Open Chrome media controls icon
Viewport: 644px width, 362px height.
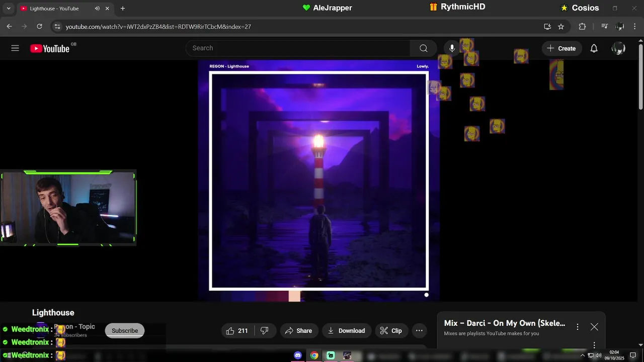pyautogui.click(x=605, y=26)
